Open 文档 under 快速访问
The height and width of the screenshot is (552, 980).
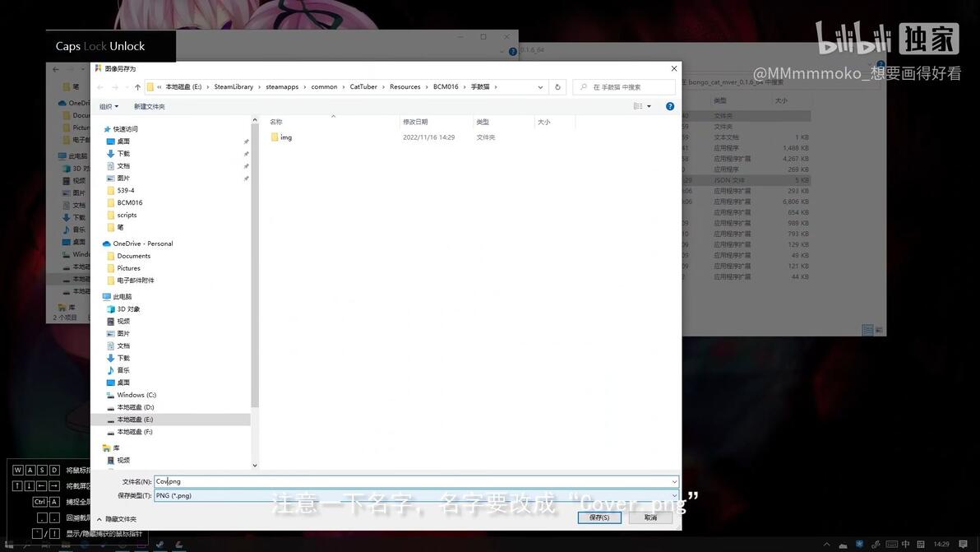[x=123, y=165]
